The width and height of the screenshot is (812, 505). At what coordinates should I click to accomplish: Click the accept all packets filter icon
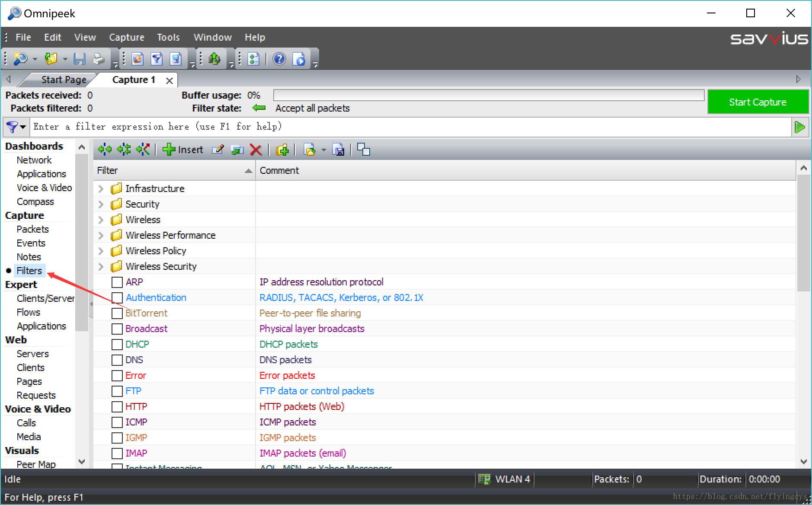[105, 150]
